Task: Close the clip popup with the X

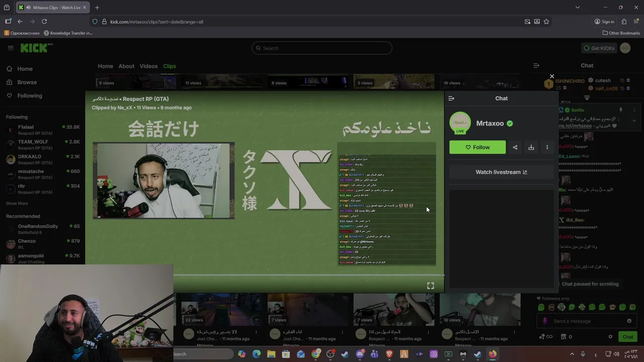Action: (x=552, y=76)
